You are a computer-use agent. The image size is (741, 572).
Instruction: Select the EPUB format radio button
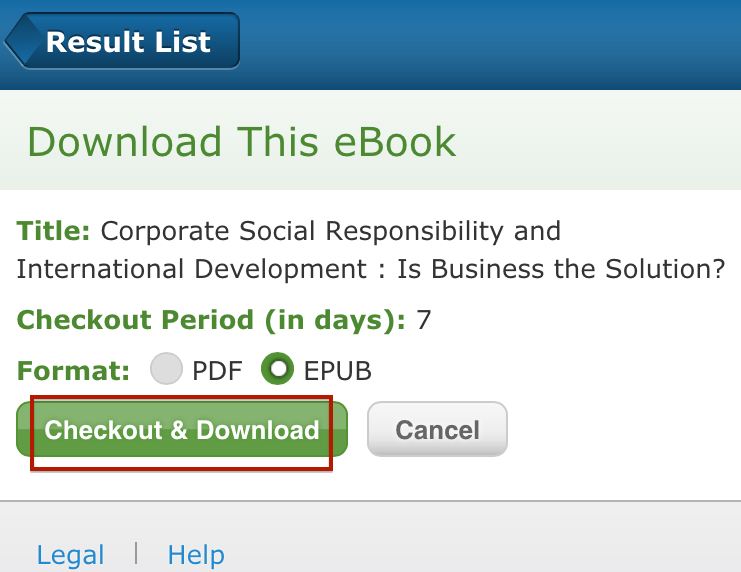tap(277, 368)
